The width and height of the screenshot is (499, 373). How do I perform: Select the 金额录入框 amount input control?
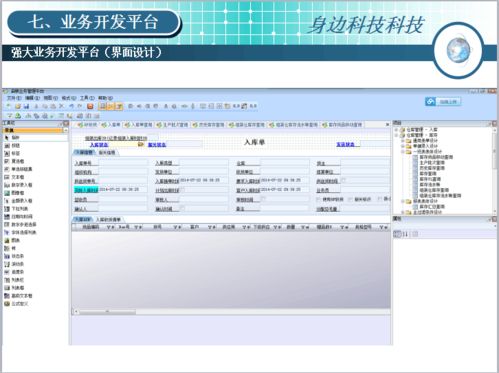click(x=18, y=201)
